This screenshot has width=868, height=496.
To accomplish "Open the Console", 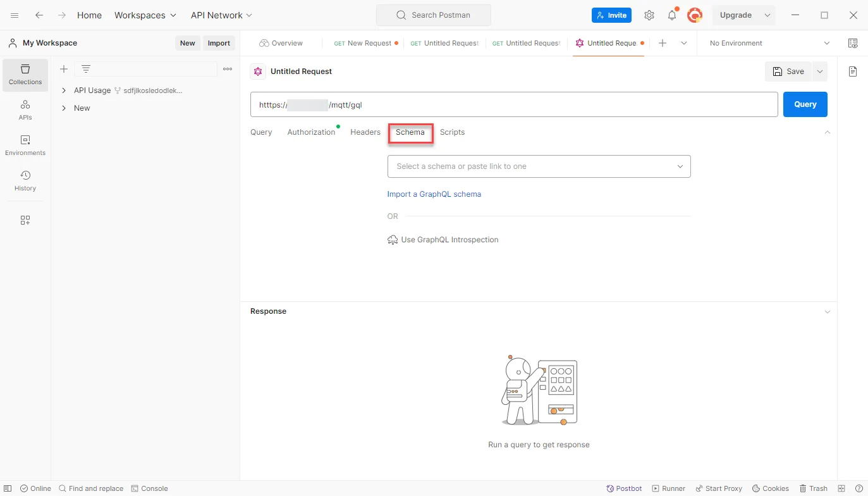I will (149, 488).
